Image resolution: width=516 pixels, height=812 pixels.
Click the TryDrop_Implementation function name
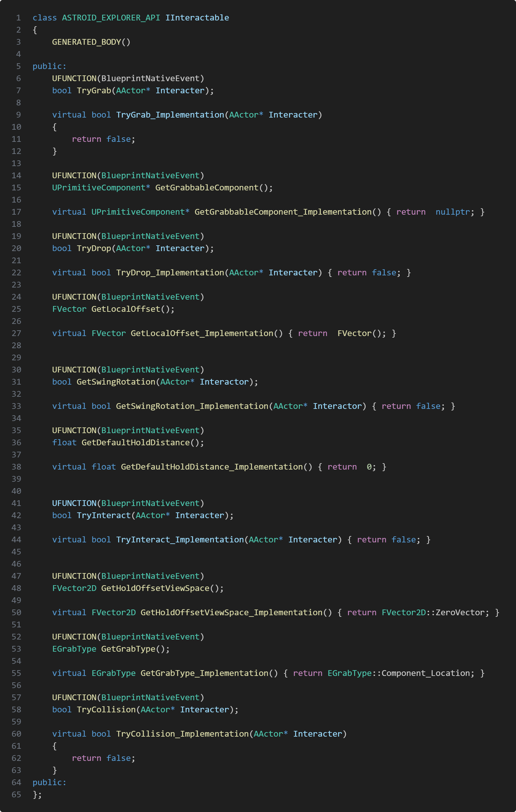click(x=170, y=272)
